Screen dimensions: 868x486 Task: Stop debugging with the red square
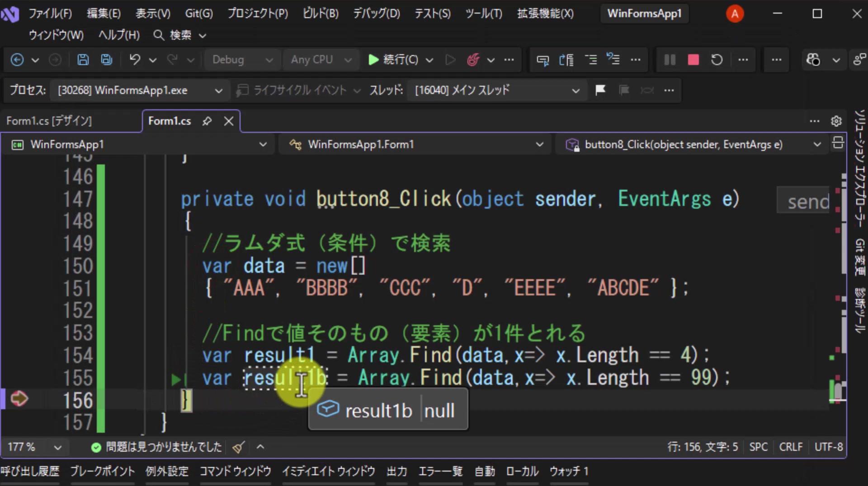[x=693, y=60]
